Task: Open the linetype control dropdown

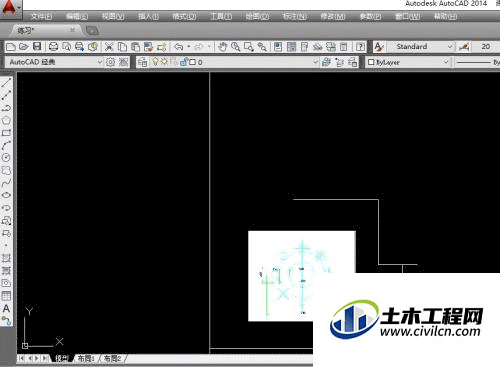Action: click(x=477, y=62)
